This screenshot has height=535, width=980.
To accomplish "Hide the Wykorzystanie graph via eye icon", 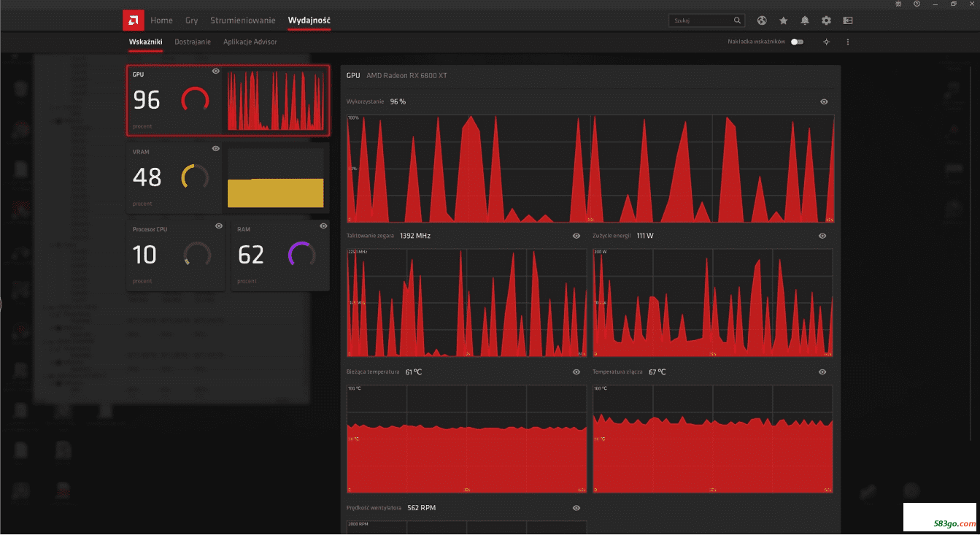I will pyautogui.click(x=824, y=101).
